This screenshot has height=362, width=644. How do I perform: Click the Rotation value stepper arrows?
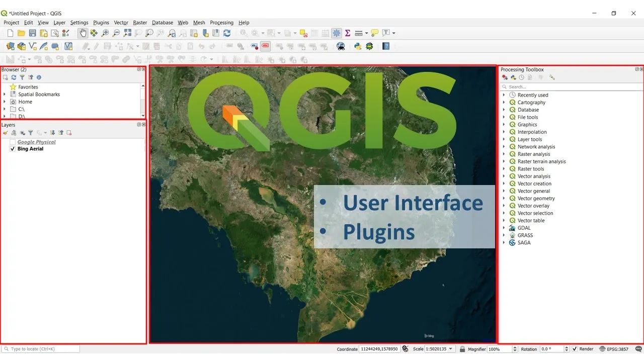tap(567, 349)
